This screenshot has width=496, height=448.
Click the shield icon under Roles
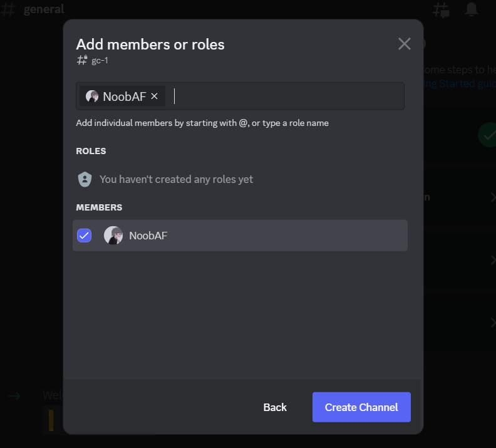85,179
